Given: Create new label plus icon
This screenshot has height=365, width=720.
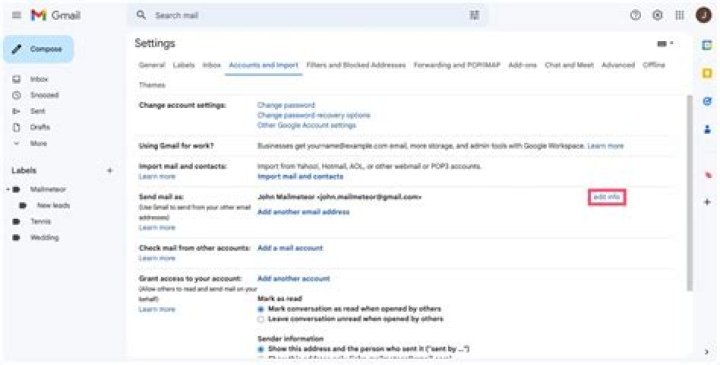Looking at the screenshot, I should tap(110, 171).
